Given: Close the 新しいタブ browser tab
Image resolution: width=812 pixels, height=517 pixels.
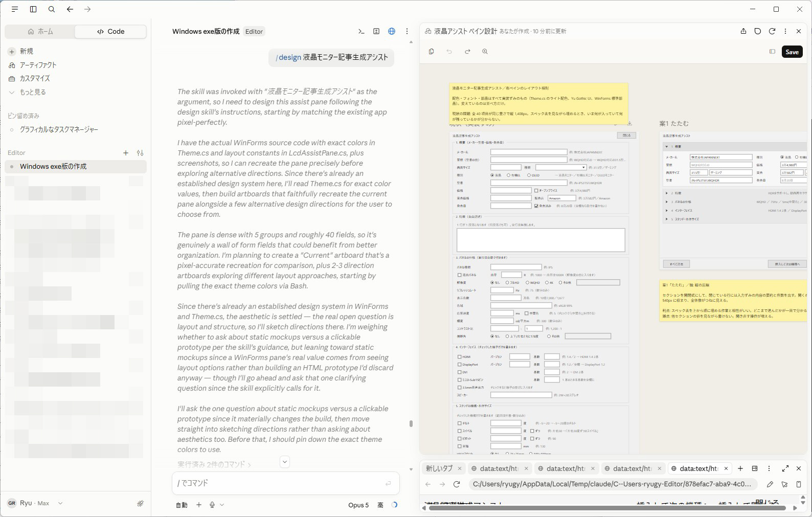Looking at the screenshot, I should tap(460, 468).
